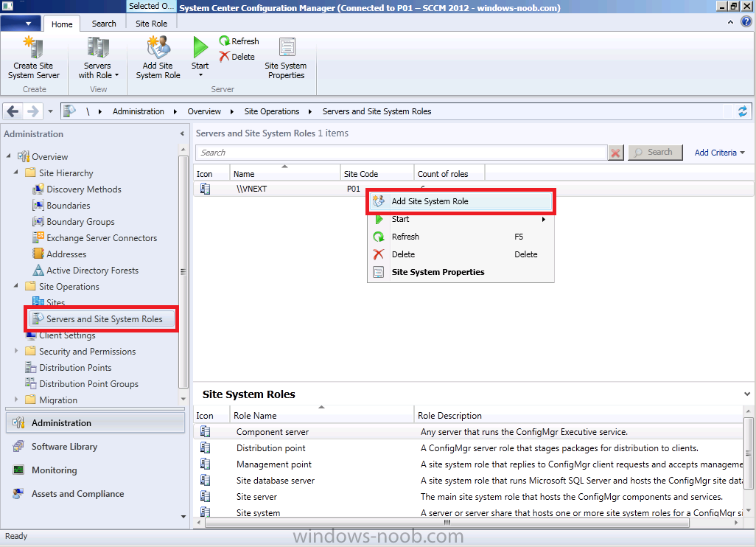Select Add Site System Role context menu item

coord(461,201)
